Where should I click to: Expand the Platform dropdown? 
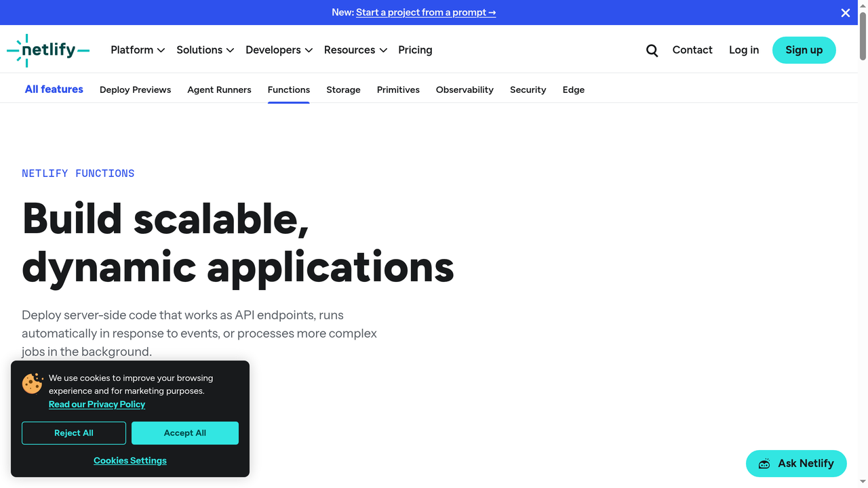(137, 49)
